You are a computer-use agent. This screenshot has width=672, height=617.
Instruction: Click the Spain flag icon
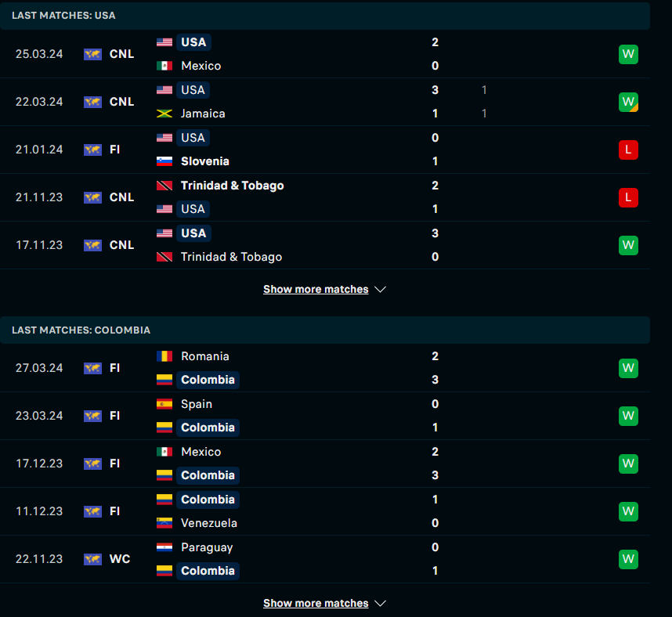tap(164, 404)
